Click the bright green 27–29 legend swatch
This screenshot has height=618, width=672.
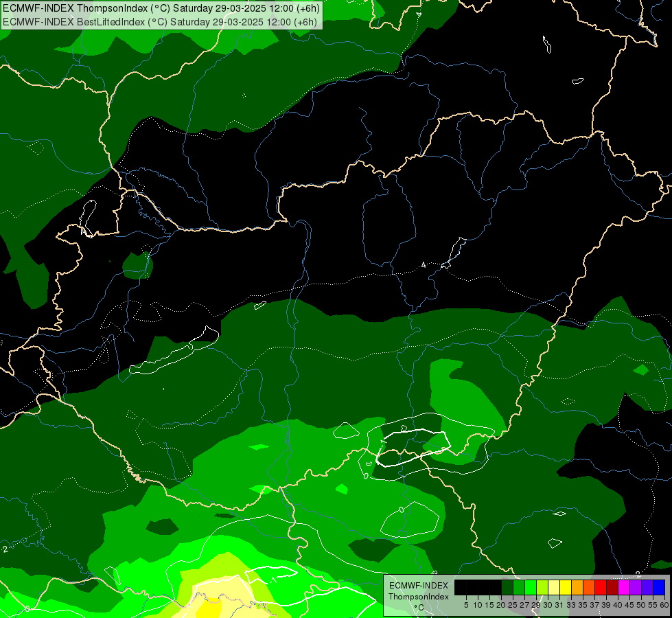click(x=531, y=587)
